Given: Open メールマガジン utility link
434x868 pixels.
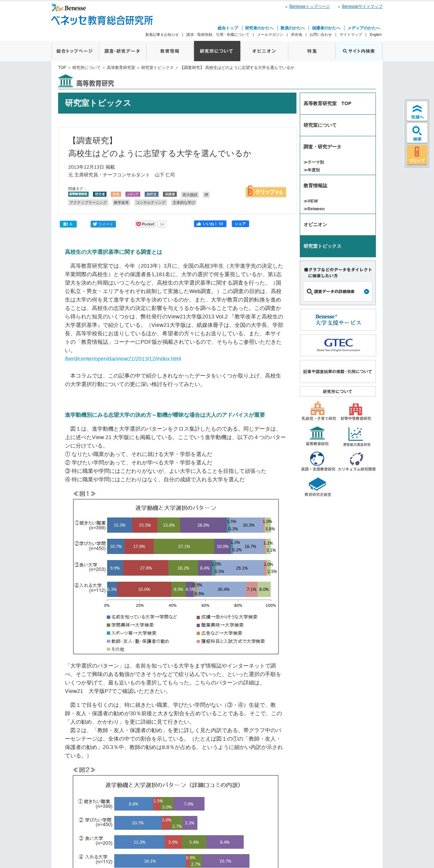Looking at the screenshot, I should click(x=270, y=34).
